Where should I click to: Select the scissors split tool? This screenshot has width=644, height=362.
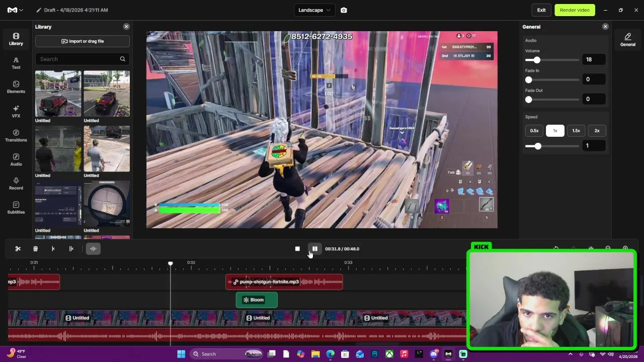[18, 248]
